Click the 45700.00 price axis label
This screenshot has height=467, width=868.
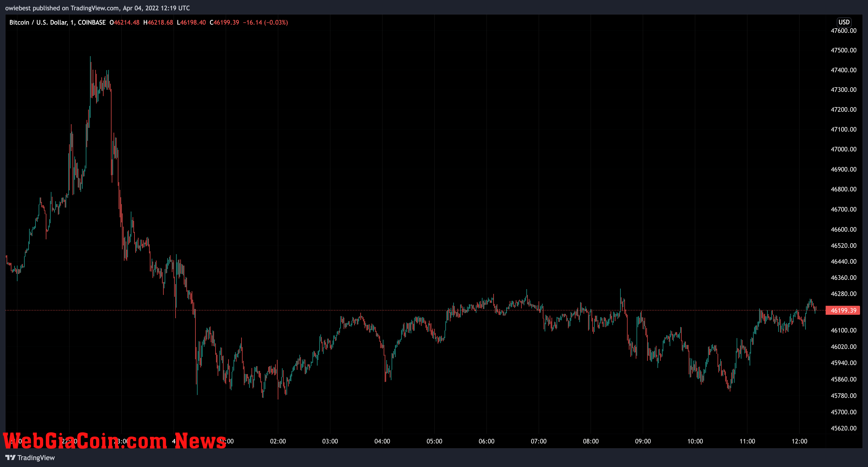coord(843,412)
